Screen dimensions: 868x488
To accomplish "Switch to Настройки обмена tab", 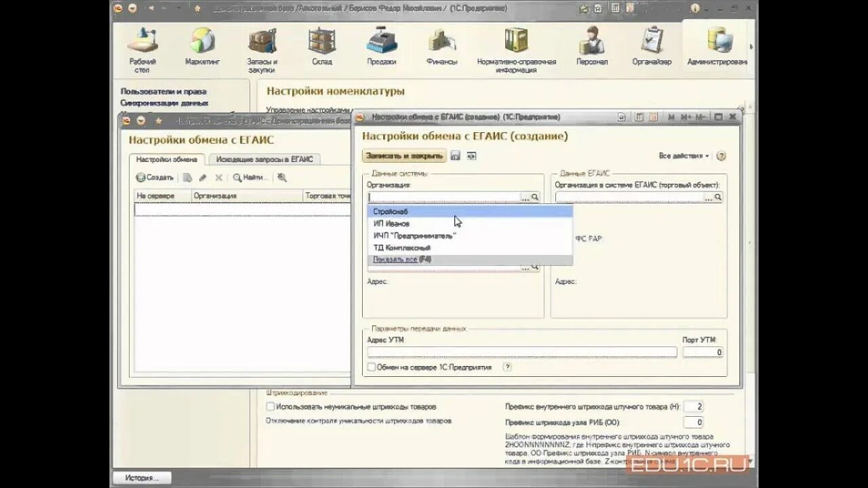I will [x=166, y=159].
